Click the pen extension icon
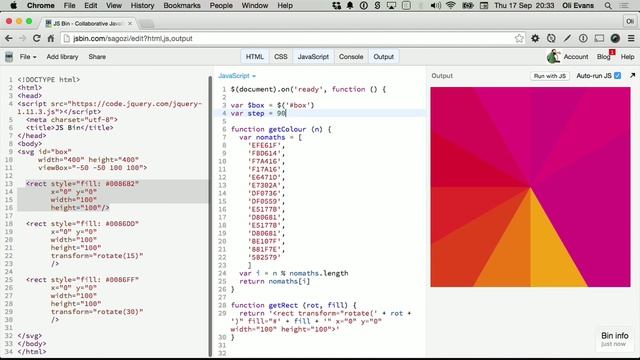This screenshot has width=640, height=360. pos(567,38)
